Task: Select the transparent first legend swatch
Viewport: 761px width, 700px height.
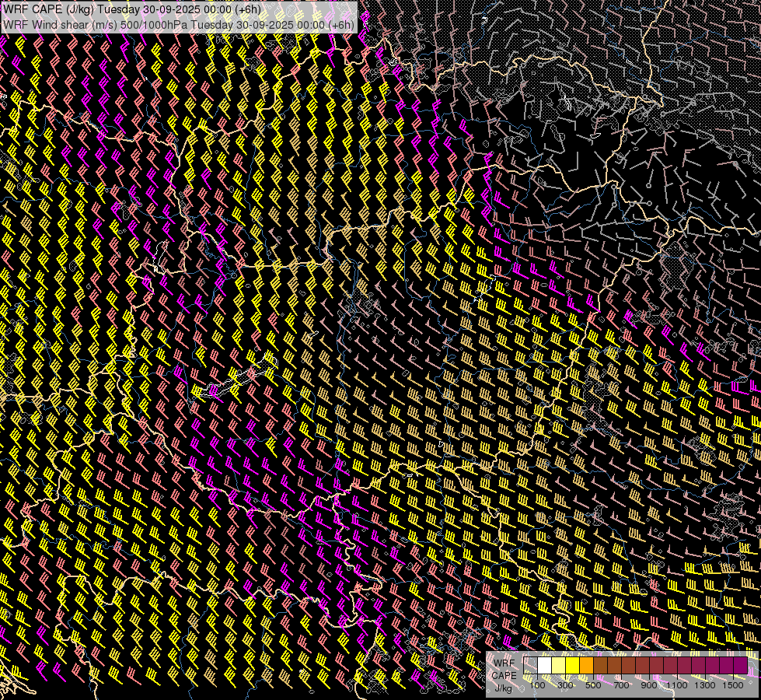Action: tap(531, 666)
